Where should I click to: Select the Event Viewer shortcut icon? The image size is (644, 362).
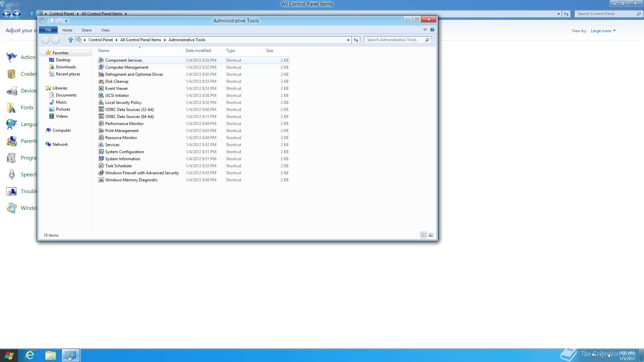click(101, 88)
